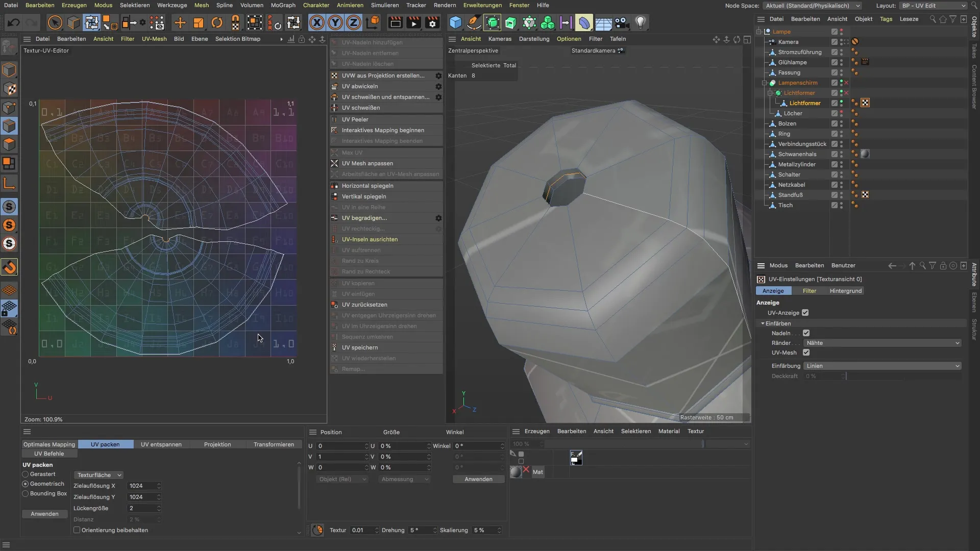Switch to the UV entspannen tab
The height and width of the screenshot is (551, 980).
click(x=161, y=444)
